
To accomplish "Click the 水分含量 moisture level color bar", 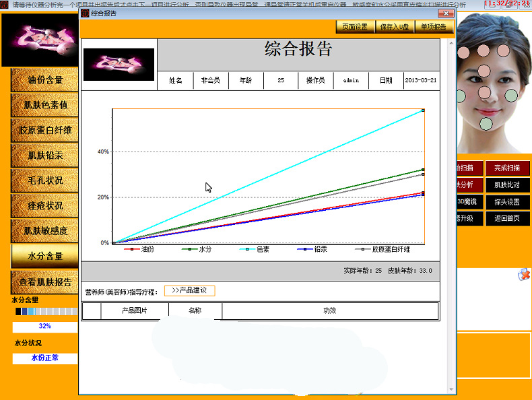I will point(46,312).
